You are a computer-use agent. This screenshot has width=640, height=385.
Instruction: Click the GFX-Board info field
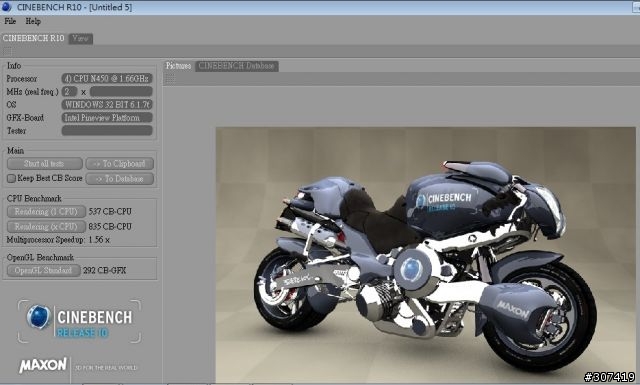(107, 118)
